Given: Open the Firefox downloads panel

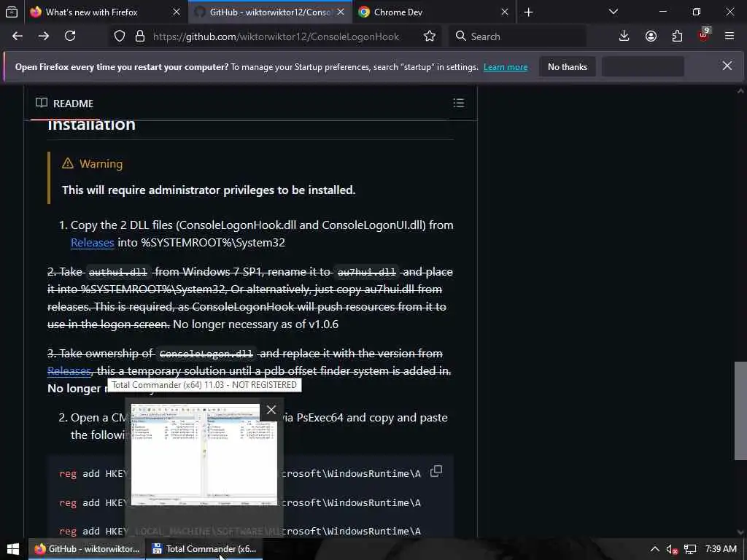Looking at the screenshot, I should (624, 36).
